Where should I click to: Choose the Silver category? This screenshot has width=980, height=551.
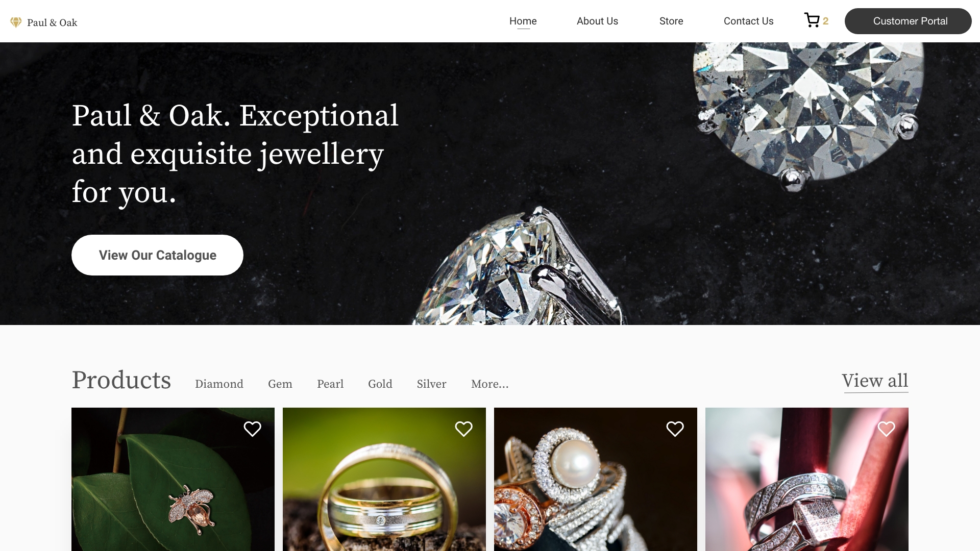(431, 384)
